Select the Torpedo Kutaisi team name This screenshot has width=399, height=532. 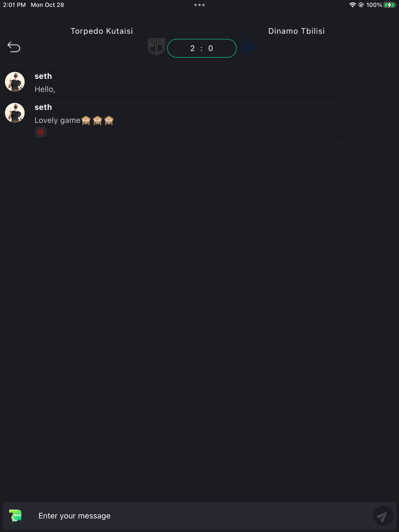tap(102, 31)
